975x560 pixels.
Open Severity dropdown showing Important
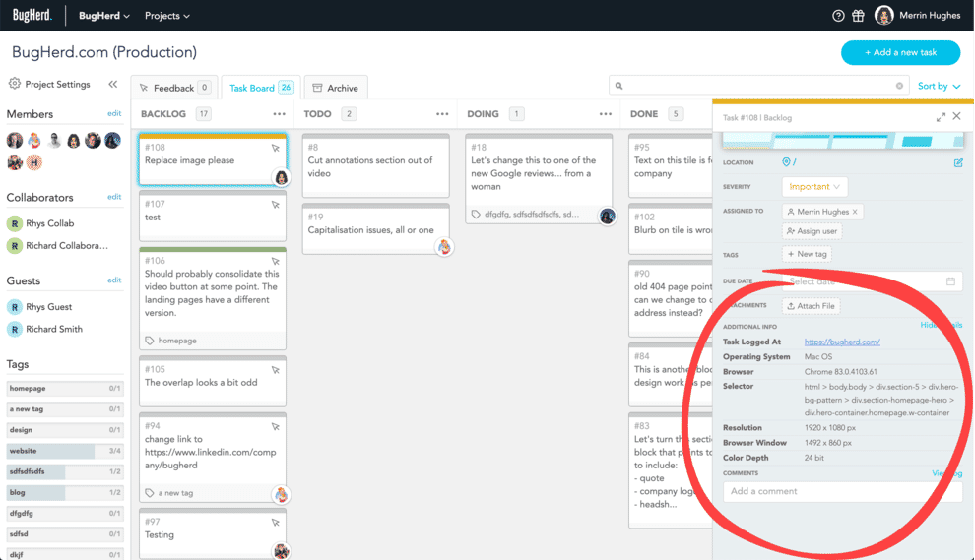(814, 186)
